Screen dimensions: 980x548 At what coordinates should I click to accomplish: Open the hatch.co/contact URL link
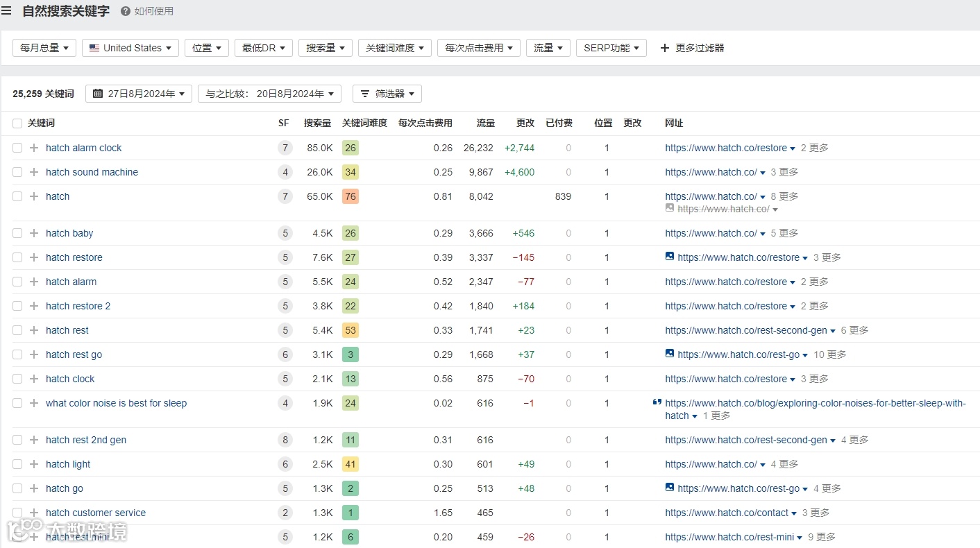pos(727,513)
